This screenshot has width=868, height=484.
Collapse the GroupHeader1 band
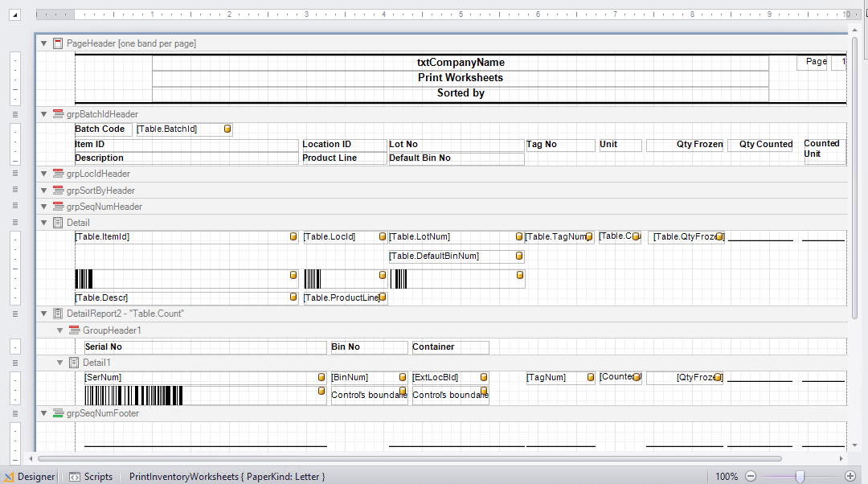(60, 330)
